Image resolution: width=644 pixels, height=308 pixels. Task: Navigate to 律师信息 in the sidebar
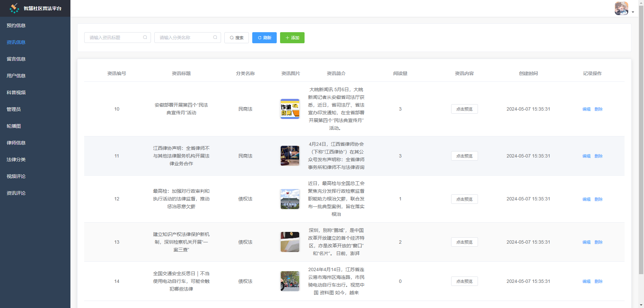pos(16,143)
